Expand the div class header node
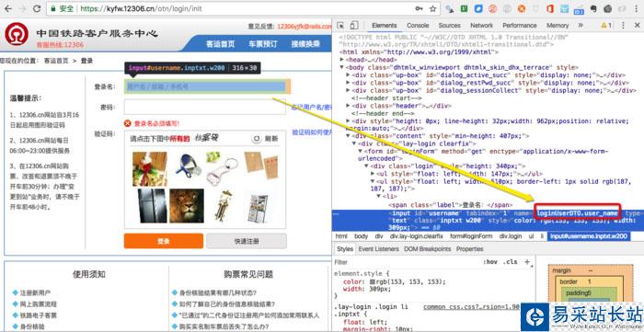Screen dimensions: 644x332 coord(349,106)
